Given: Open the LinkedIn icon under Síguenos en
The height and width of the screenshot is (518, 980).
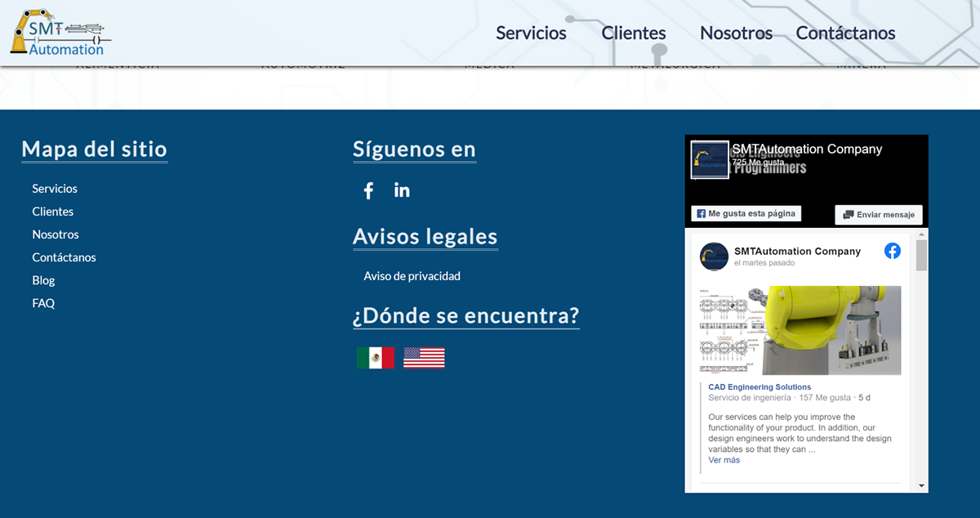Looking at the screenshot, I should coord(402,190).
